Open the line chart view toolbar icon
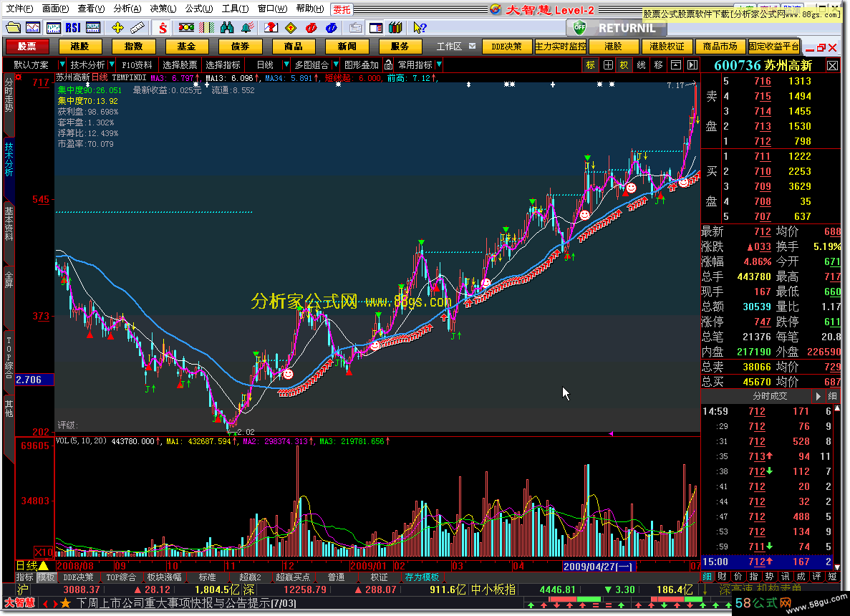Image resolution: width=850 pixels, height=616 pixels. (x=32, y=28)
